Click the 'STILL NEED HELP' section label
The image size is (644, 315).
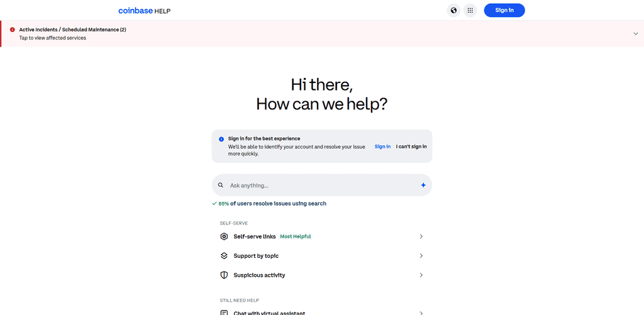click(x=240, y=301)
